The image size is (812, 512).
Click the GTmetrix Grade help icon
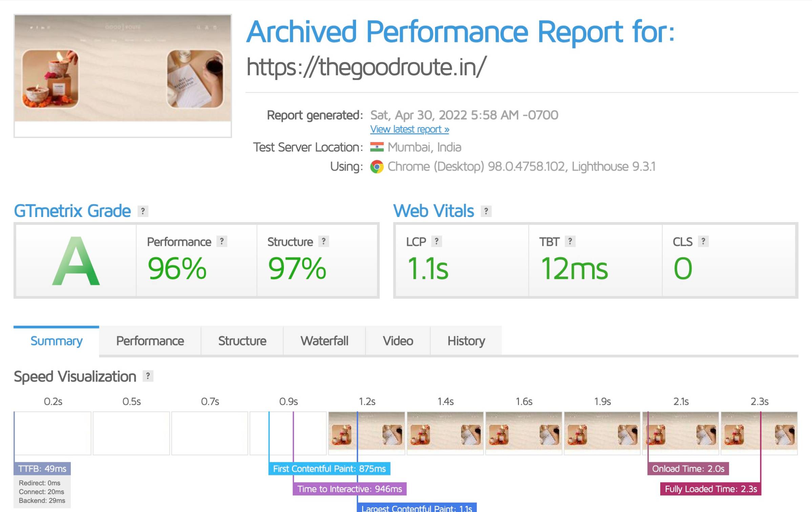[143, 211]
